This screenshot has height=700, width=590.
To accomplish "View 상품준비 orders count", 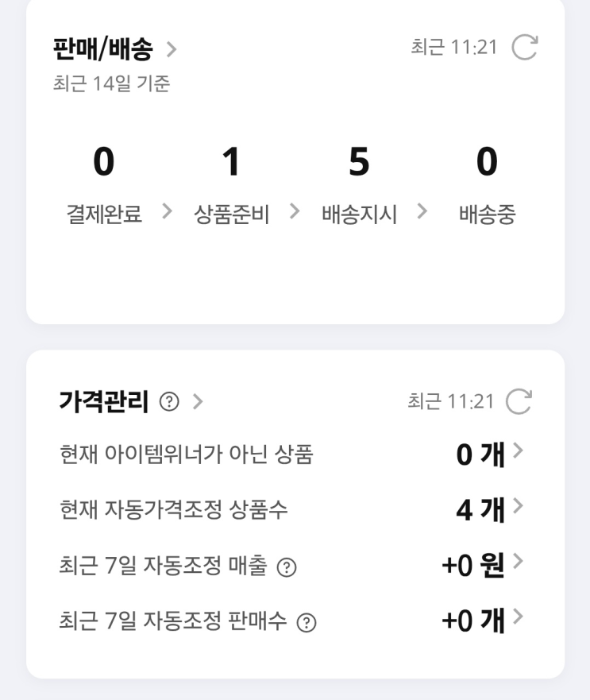I will tap(231, 163).
